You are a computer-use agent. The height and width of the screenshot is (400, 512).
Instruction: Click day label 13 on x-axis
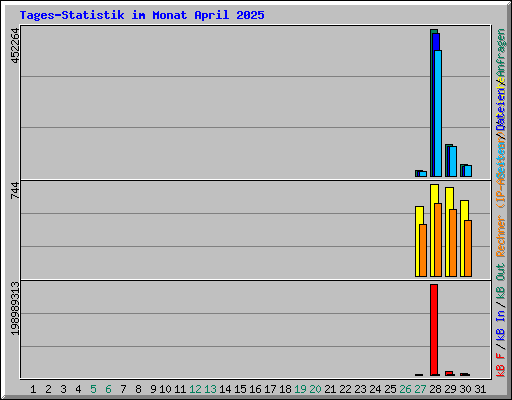coord(210,389)
